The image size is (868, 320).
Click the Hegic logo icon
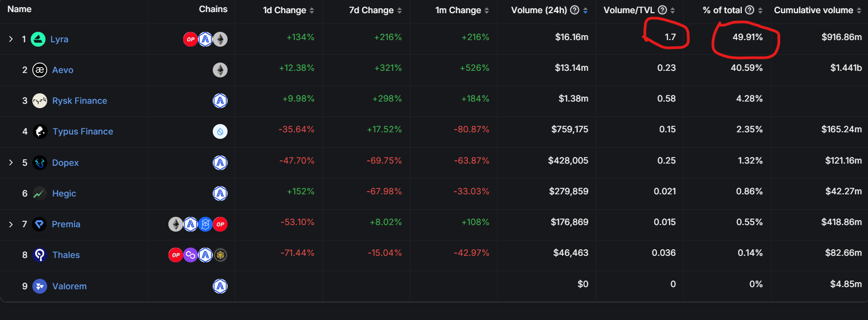pos(39,193)
